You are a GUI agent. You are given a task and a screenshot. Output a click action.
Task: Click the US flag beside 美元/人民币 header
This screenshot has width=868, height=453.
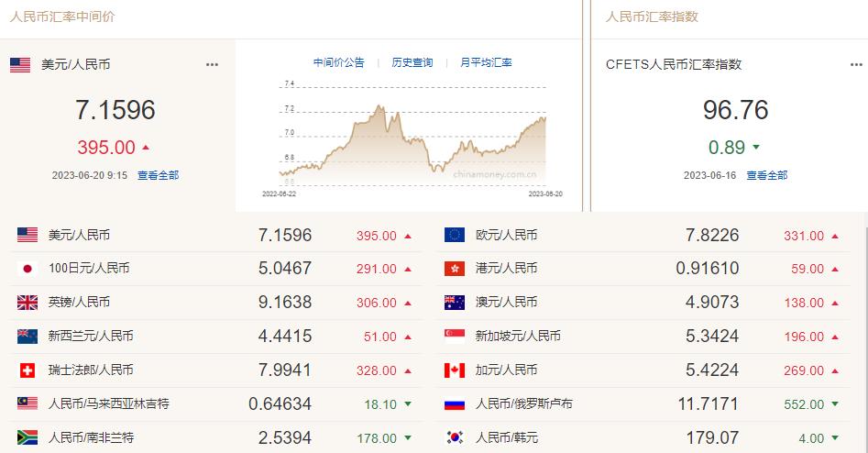[x=20, y=64]
